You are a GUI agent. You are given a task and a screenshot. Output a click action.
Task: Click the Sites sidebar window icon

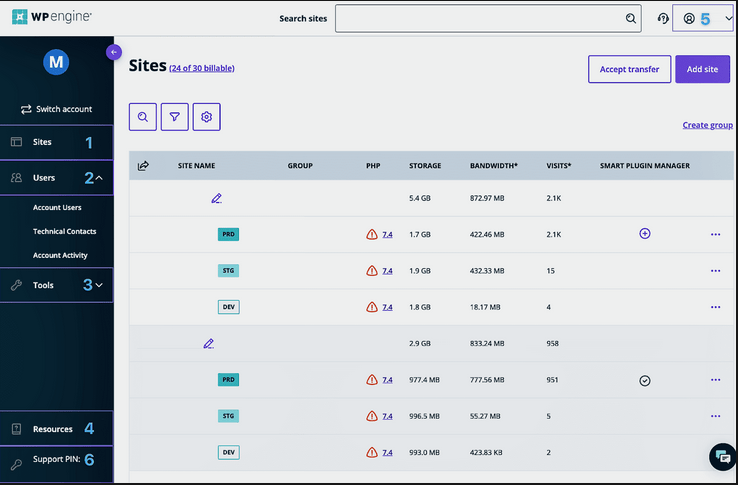(x=16, y=142)
